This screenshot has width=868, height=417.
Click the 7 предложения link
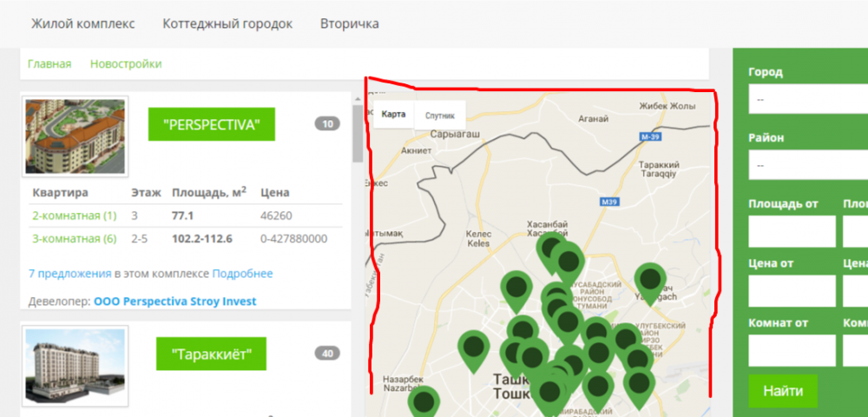point(69,274)
